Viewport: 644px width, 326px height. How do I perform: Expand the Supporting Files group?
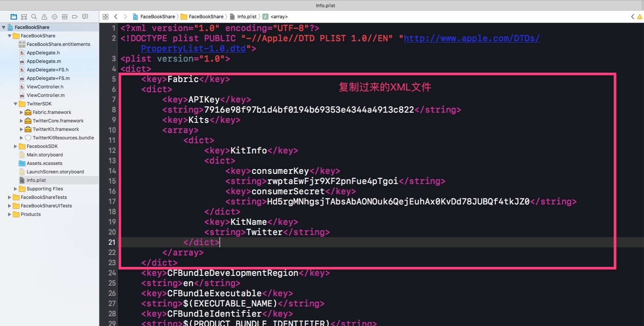(16, 189)
